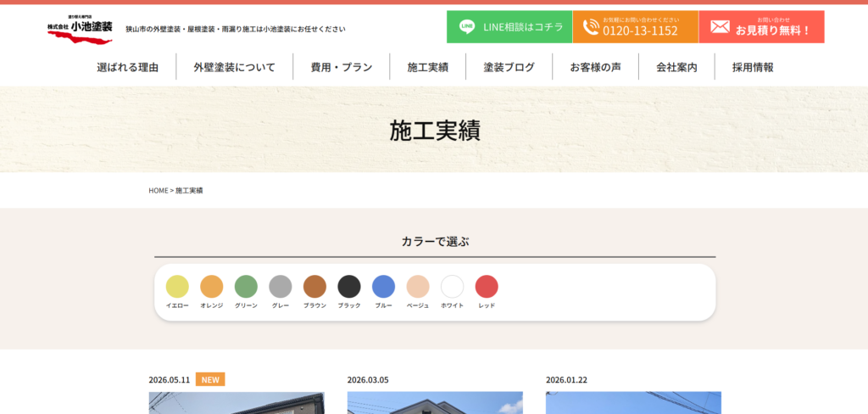The height and width of the screenshot is (414, 868).
Task: Go to the 会社案内 menu item
Action: click(677, 67)
